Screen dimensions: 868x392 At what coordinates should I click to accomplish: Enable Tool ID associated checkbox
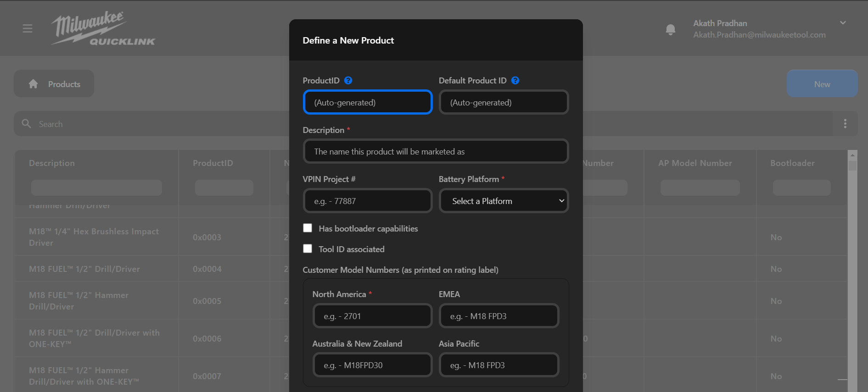click(x=308, y=249)
